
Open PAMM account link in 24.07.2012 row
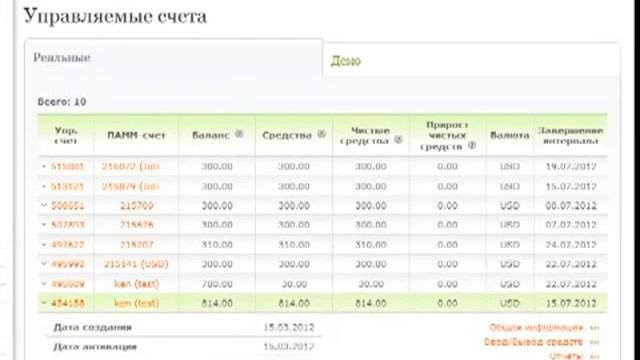tap(136, 245)
